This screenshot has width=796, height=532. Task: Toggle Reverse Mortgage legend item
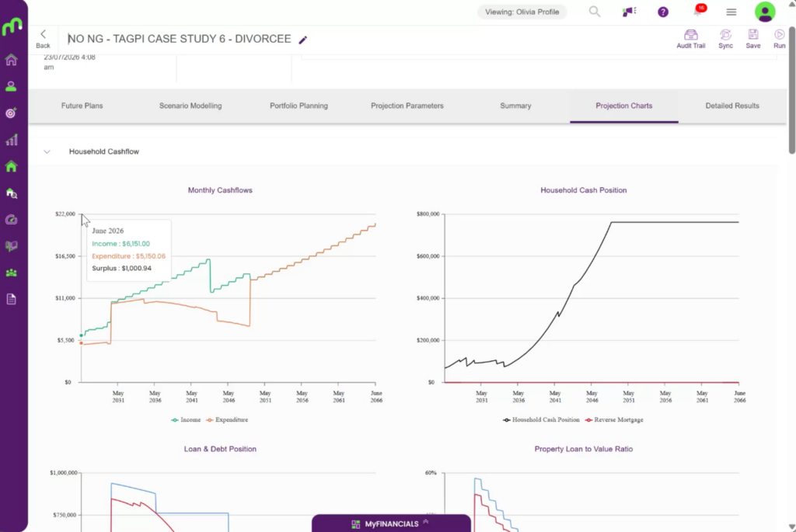[614, 420]
